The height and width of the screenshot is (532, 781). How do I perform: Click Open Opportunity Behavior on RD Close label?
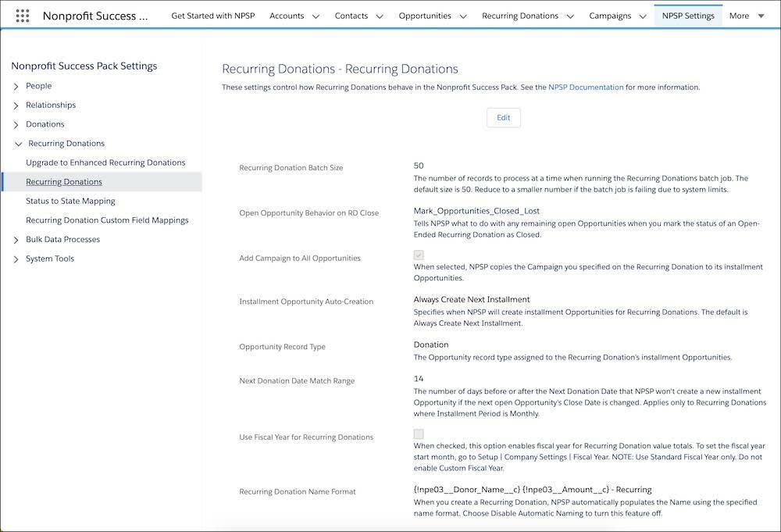(x=308, y=212)
